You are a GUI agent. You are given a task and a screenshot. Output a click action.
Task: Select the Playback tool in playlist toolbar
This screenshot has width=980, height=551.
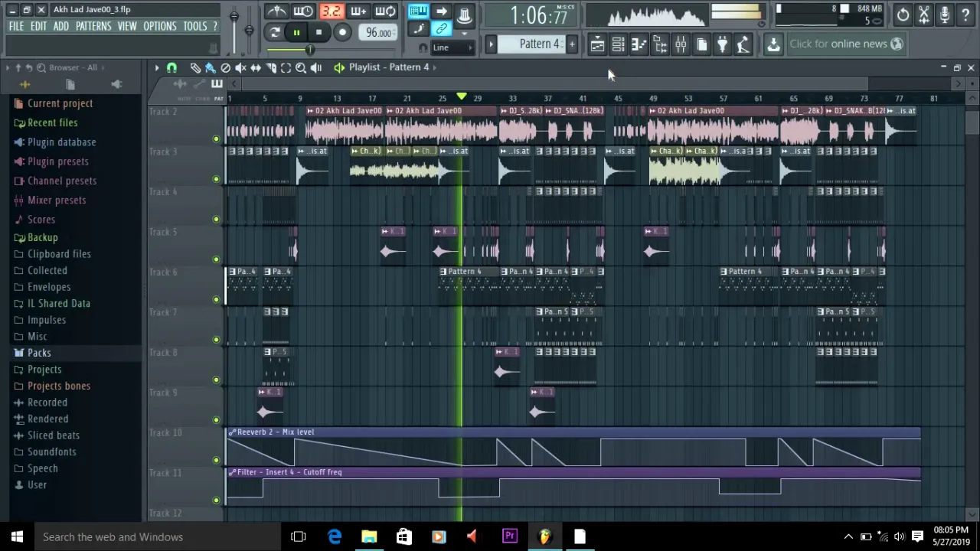[316, 67]
